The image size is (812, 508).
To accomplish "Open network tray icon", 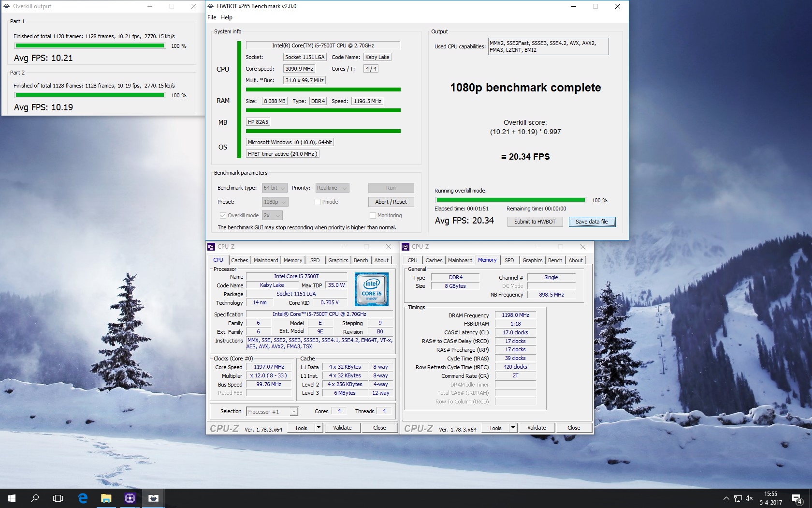I will pos(738,498).
